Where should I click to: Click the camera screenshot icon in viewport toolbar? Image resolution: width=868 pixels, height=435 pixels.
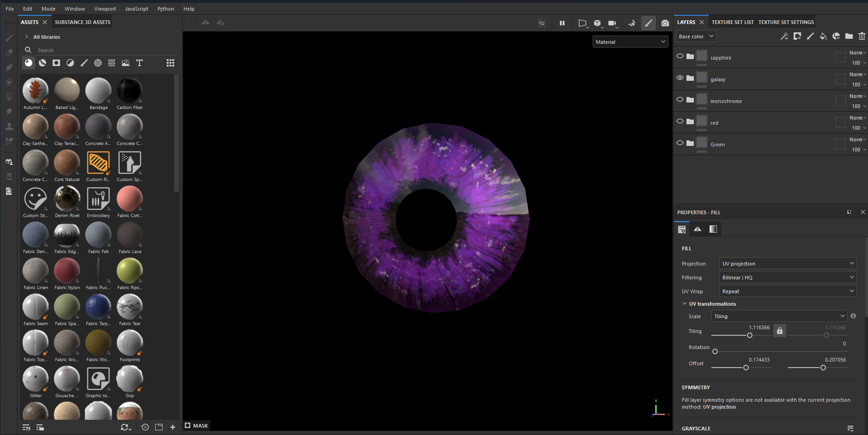pos(665,23)
